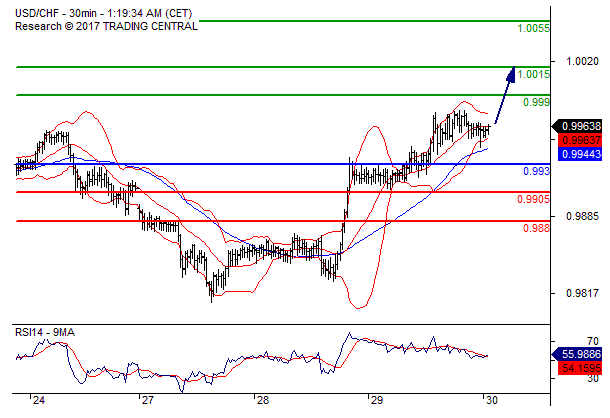Click the RSI14 - 9MA indicator label
Viewport: 610px width, 418px height.
pyautogui.click(x=45, y=333)
